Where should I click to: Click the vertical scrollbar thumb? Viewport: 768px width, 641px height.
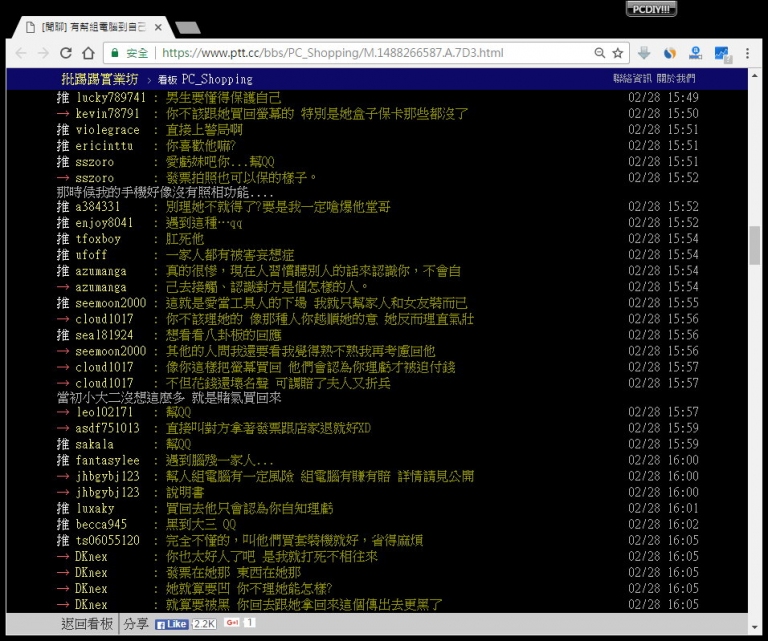754,245
